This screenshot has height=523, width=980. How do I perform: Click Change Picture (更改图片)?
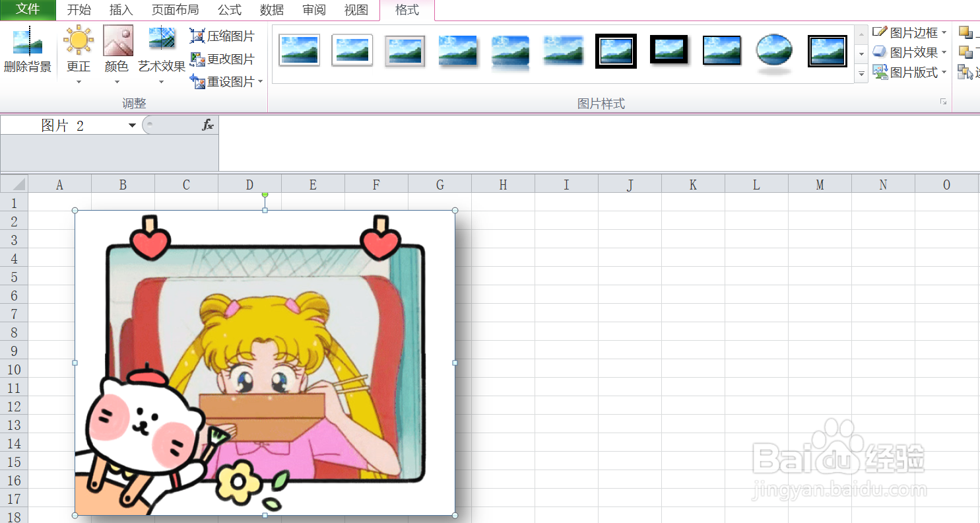(222, 59)
